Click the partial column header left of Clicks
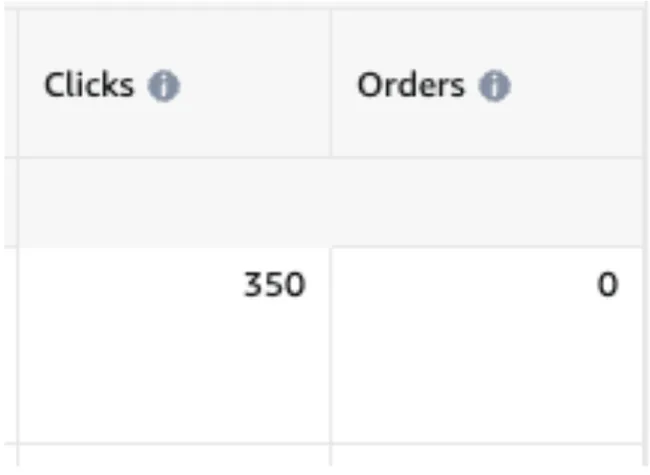Screen dimensions: 650x475 point(10,83)
